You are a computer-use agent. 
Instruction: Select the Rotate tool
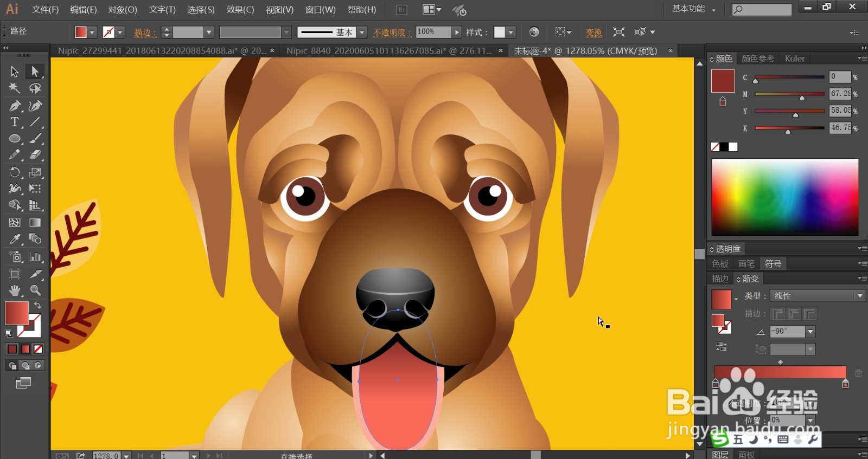click(x=15, y=172)
